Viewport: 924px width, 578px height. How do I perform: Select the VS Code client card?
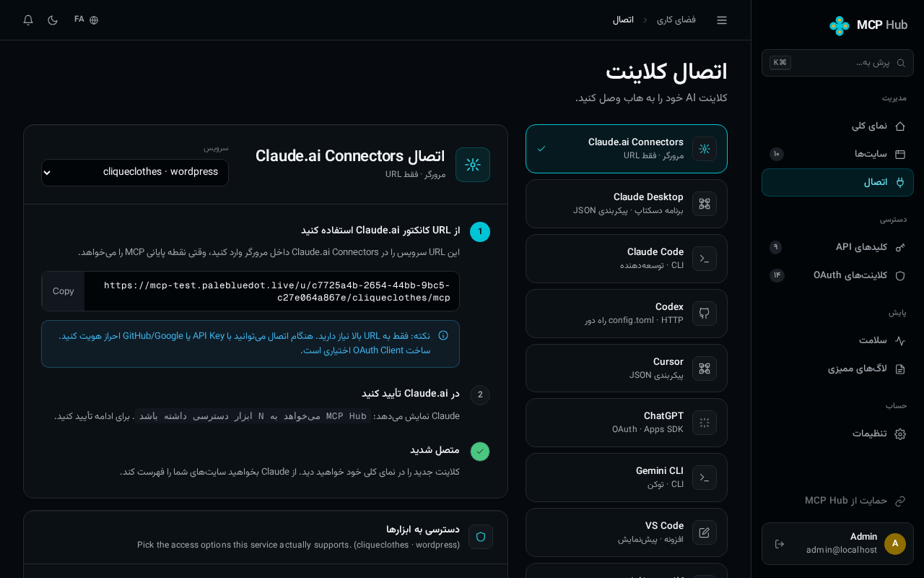[627, 532]
